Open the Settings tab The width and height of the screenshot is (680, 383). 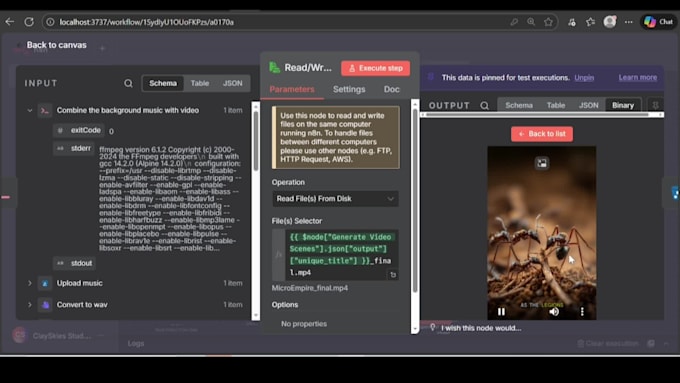(x=349, y=89)
